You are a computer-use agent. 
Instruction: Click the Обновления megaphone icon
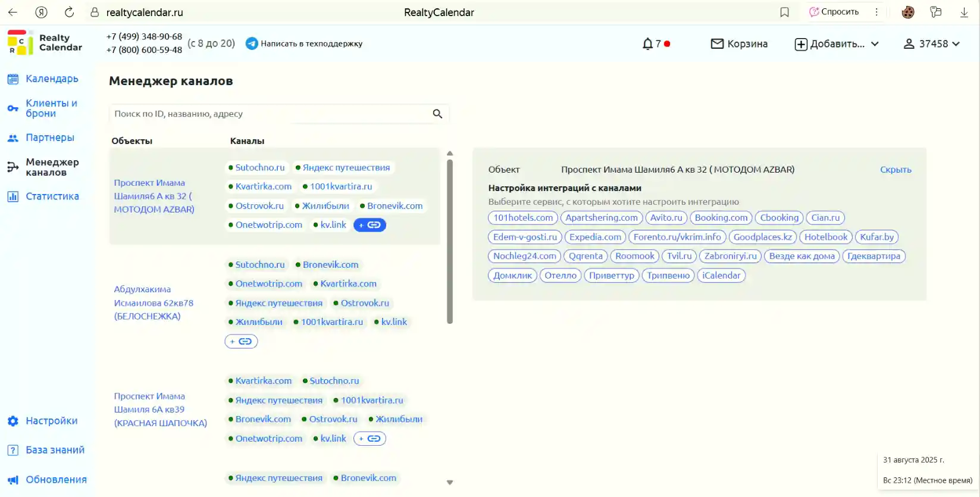coord(12,480)
